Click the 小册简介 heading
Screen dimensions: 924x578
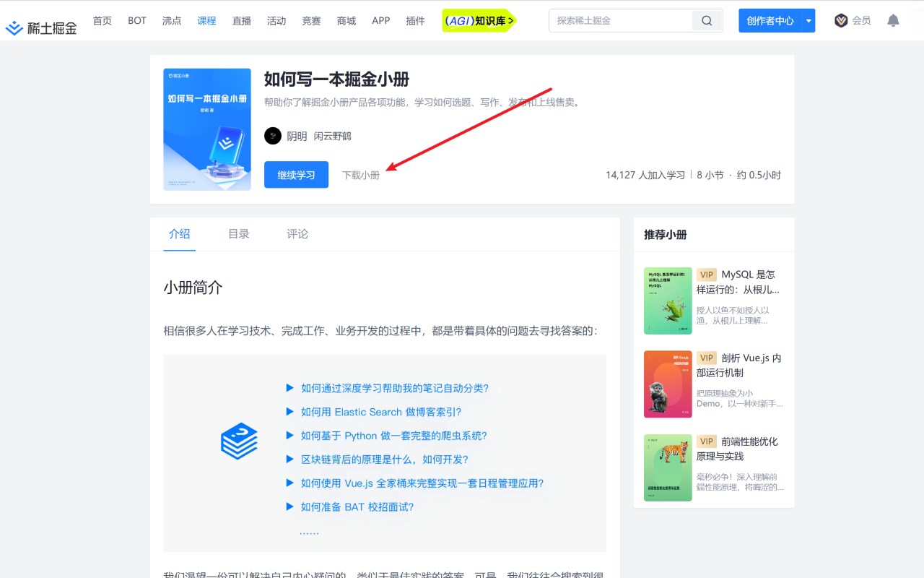tap(193, 288)
